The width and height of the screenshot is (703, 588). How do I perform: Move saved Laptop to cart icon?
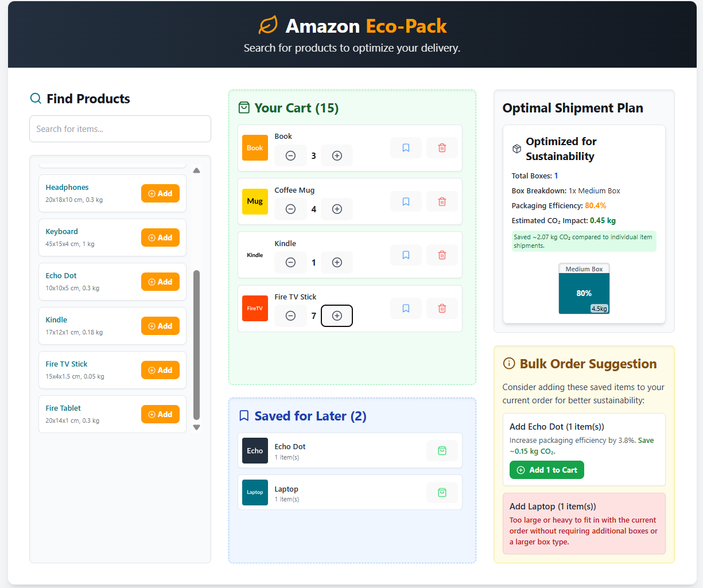click(442, 492)
